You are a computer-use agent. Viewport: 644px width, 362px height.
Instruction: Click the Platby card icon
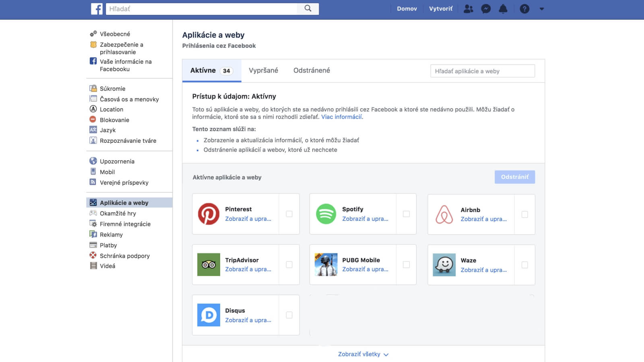pos(93,245)
